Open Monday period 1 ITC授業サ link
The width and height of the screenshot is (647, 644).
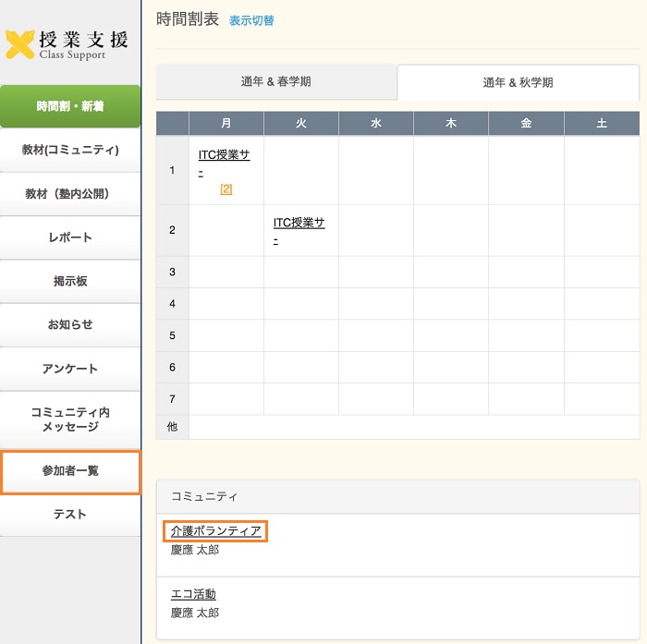click(224, 155)
